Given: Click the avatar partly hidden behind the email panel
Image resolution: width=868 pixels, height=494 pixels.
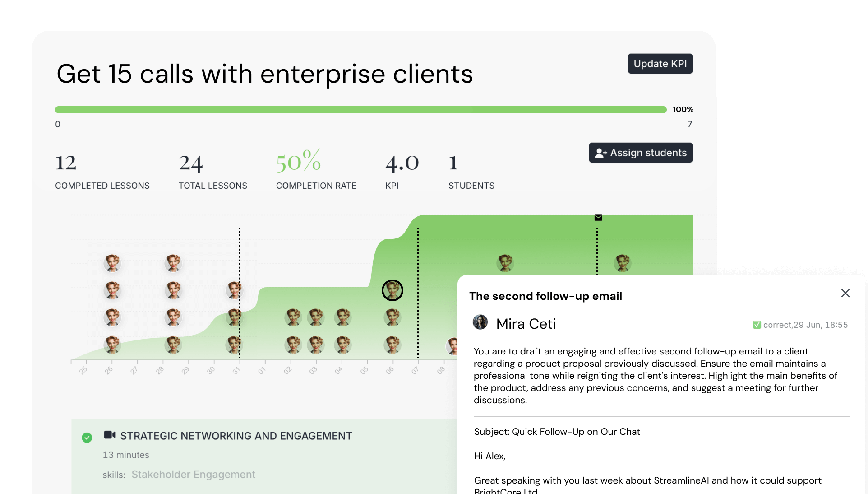Looking at the screenshot, I should tap(452, 346).
